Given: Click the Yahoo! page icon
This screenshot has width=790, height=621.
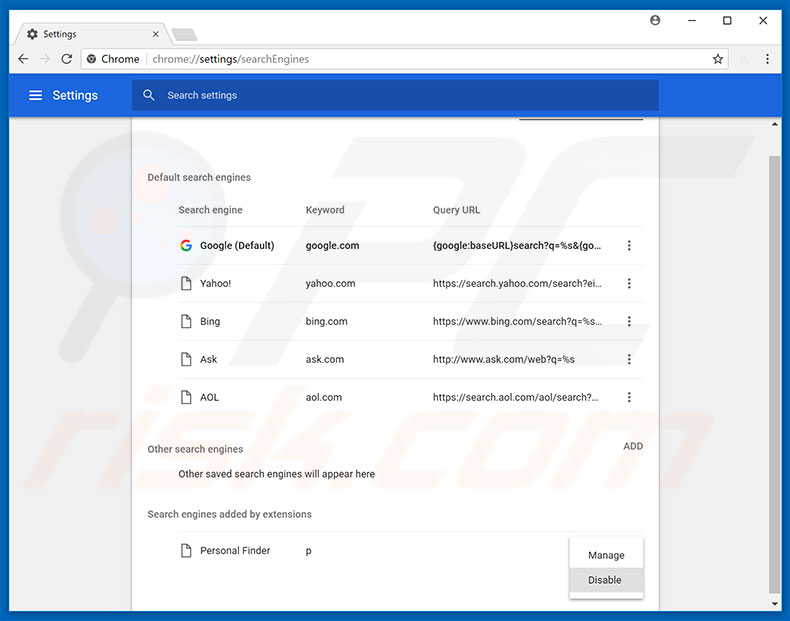Looking at the screenshot, I should [186, 283].
